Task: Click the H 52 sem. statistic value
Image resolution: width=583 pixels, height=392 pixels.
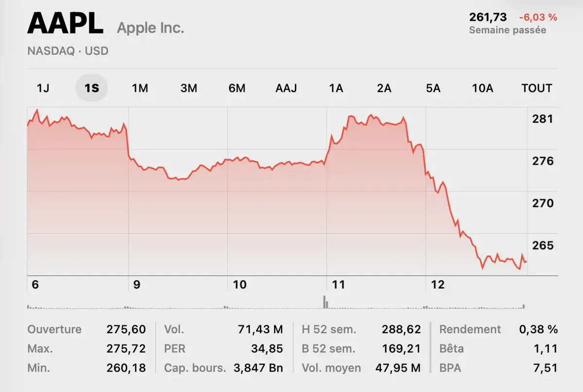Action: [401, 329]
